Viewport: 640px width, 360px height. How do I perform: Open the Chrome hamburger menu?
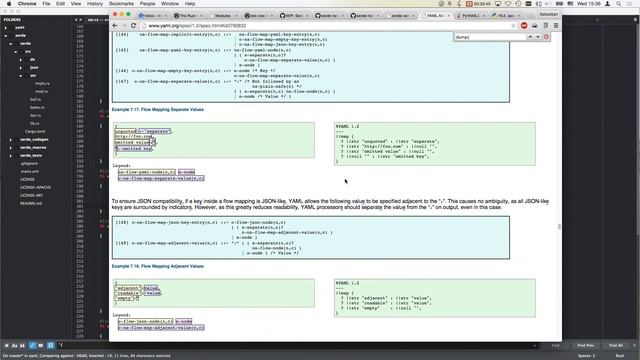coord(556,25)
